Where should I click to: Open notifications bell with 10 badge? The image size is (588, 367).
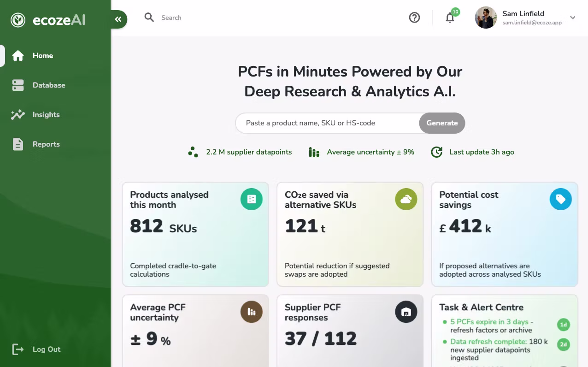(450, 18)
